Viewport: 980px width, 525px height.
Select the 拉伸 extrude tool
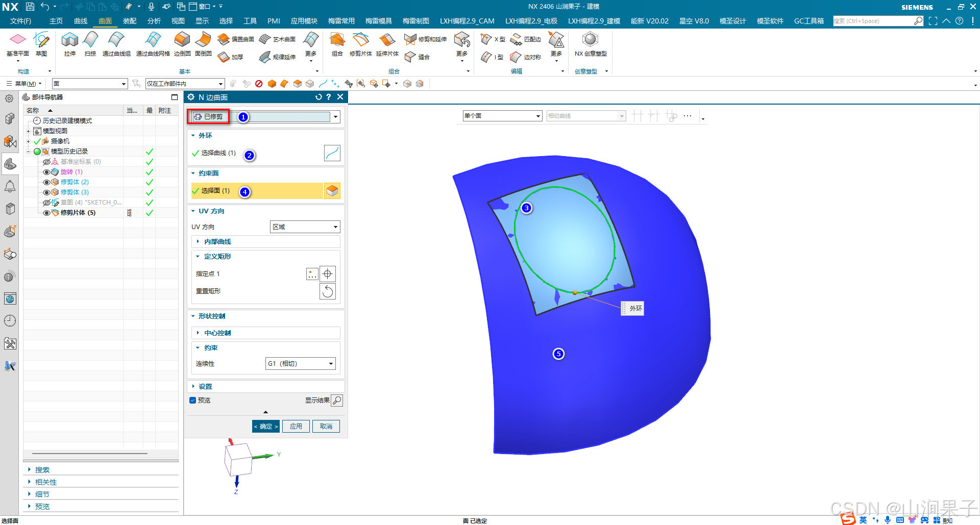69,44
